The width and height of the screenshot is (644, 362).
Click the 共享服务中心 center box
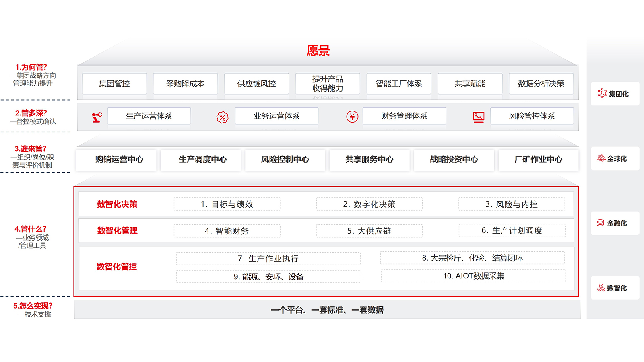point(369,160)
